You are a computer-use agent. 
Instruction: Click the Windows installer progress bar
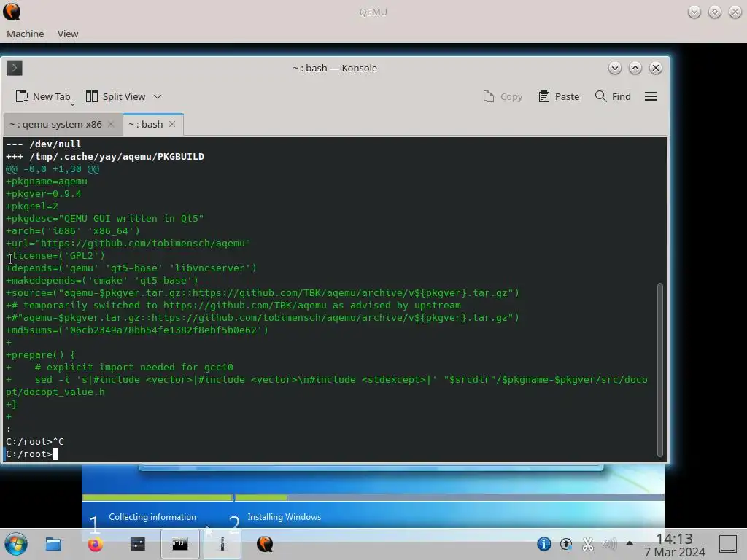click(373, 497)
